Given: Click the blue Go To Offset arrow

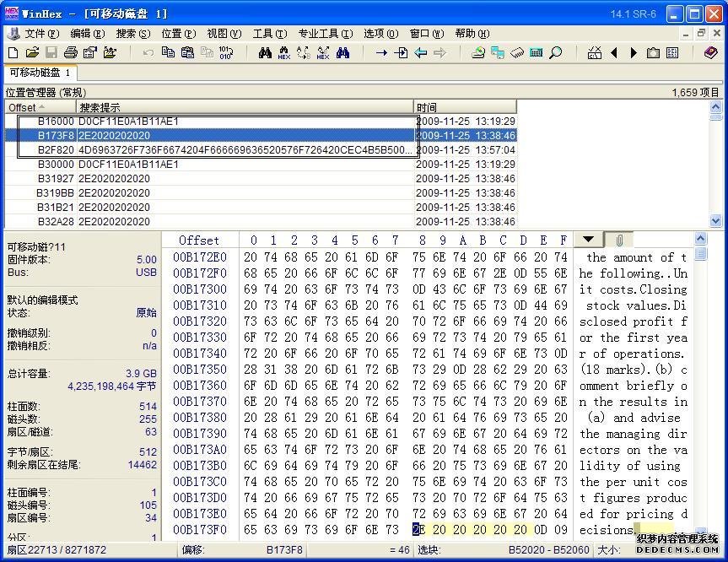Looking at the screenshot, I should point(381,52).
